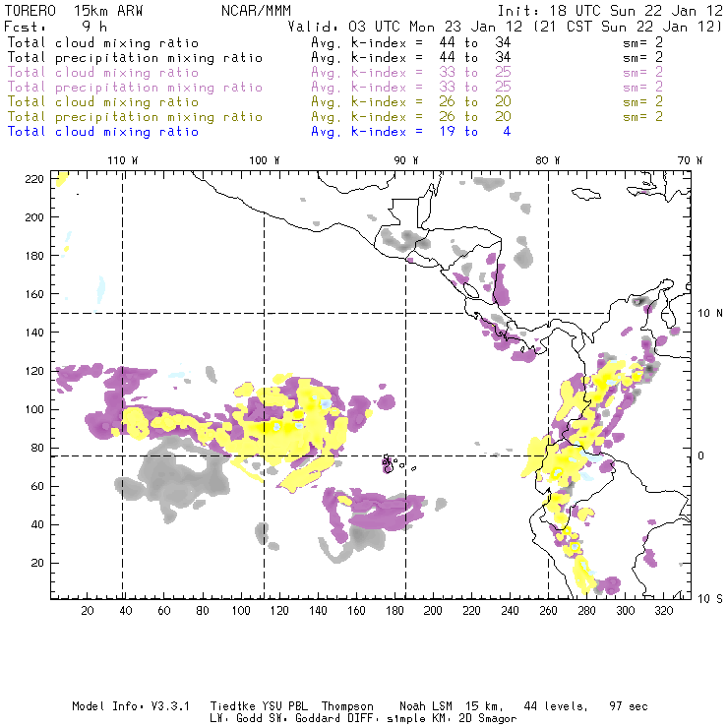Select the 'Fcst: 9 h' forecast label
728x728 pixels.
(x=56, y=27)
